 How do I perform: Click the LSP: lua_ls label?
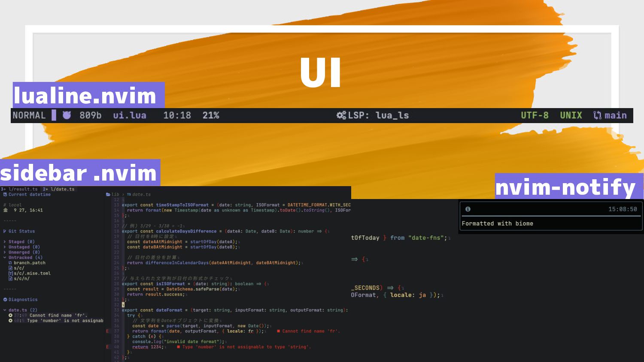point(378,115)
